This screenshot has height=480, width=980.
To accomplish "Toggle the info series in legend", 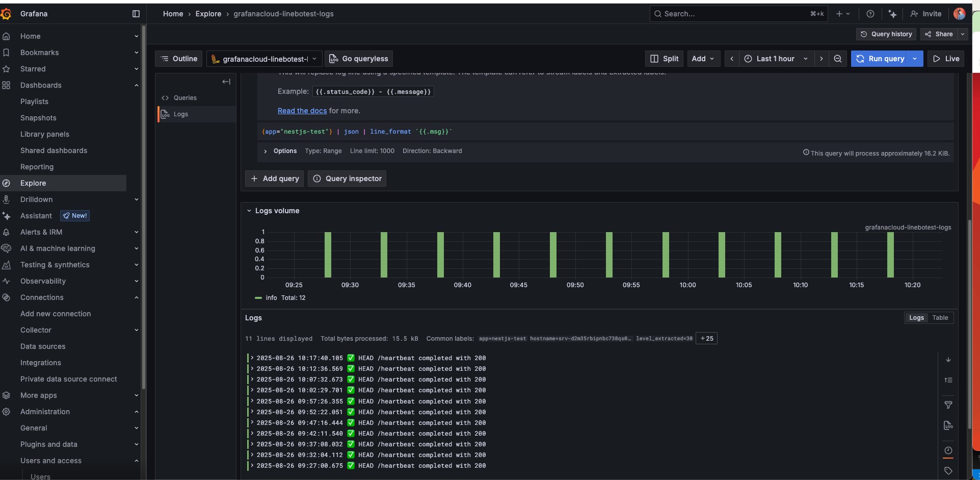I will tap(271, 298).
